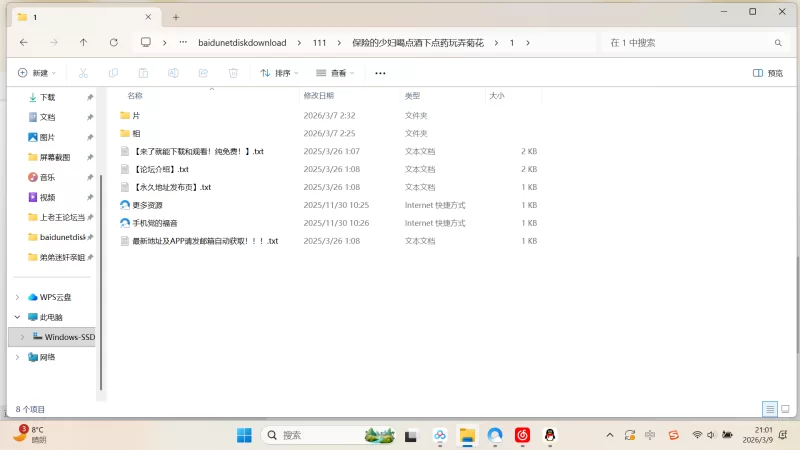The height and width of the screenshot is (450, 800).
Task: Open the Windows Start menu
Action: click(244, 435)
